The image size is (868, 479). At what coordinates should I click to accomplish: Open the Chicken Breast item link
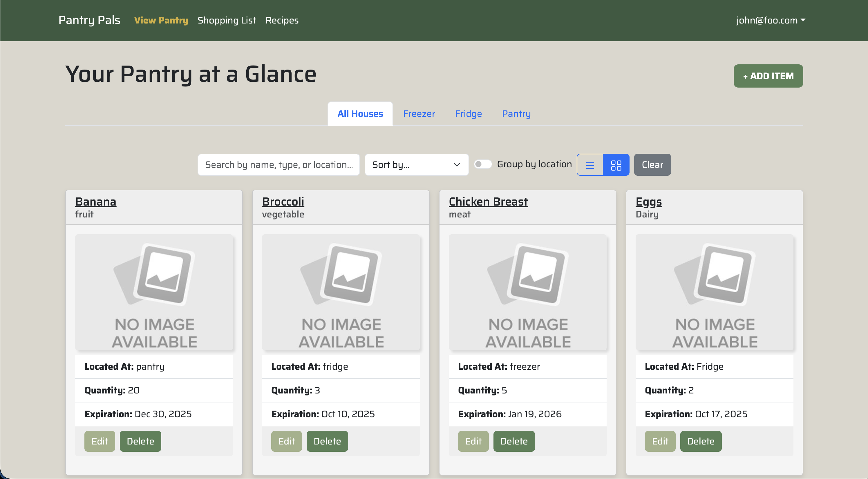point(488,202)
